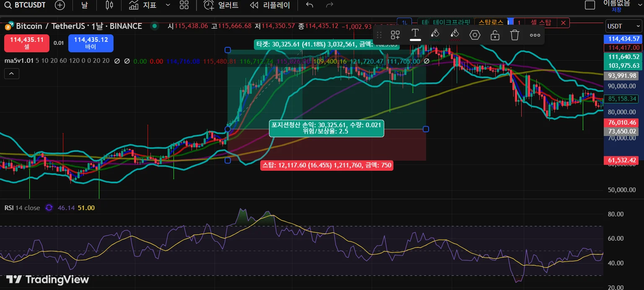Click the trash icon to delete drawing
This screenshot has width=644, height=290.
(515, 35)
